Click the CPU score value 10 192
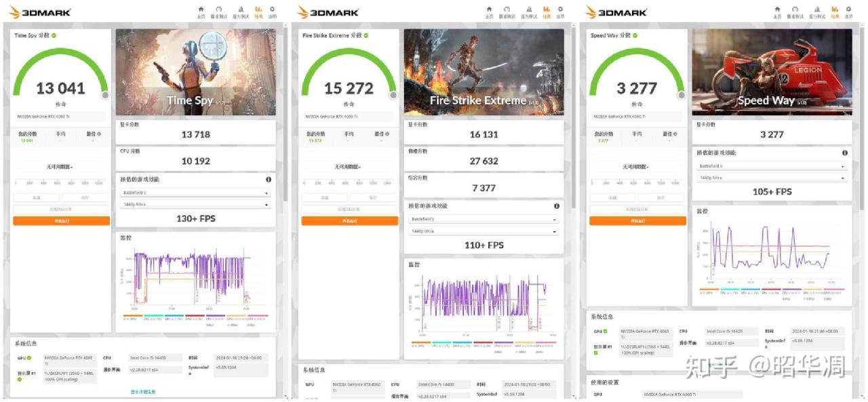 point(196,161)
